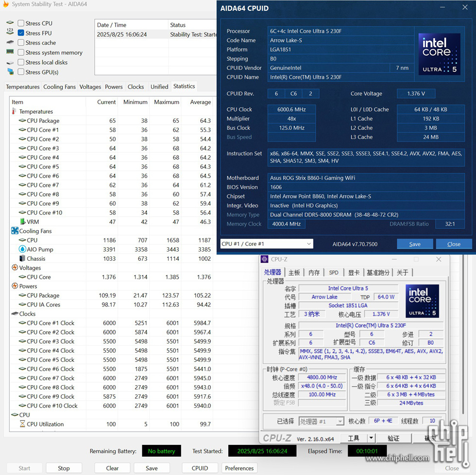
Task: Click Save in AIDA64 CPUID window
Action: (415, 244)
